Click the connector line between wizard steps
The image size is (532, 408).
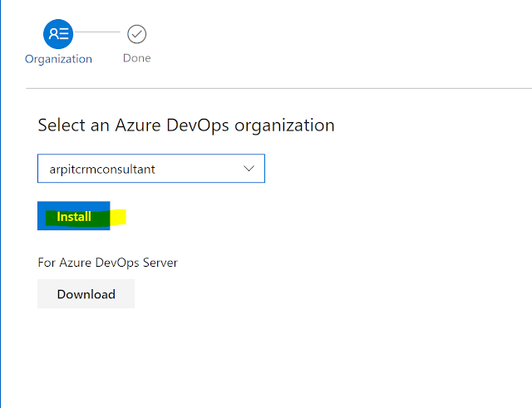click(100, 33)
